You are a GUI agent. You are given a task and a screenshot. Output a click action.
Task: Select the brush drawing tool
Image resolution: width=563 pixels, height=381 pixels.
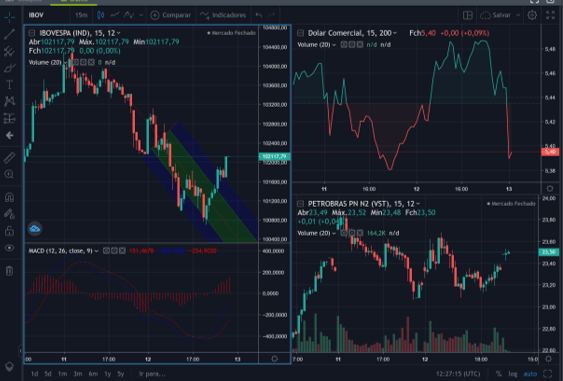point(9,68)
